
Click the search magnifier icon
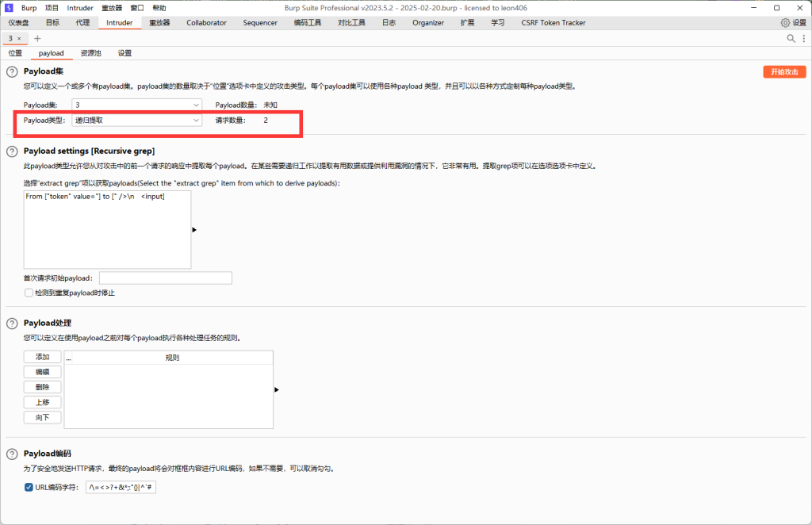click(791, 38)
